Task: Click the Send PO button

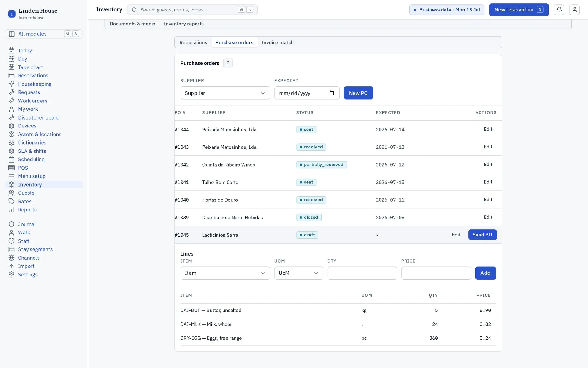Action: [482, 235]
